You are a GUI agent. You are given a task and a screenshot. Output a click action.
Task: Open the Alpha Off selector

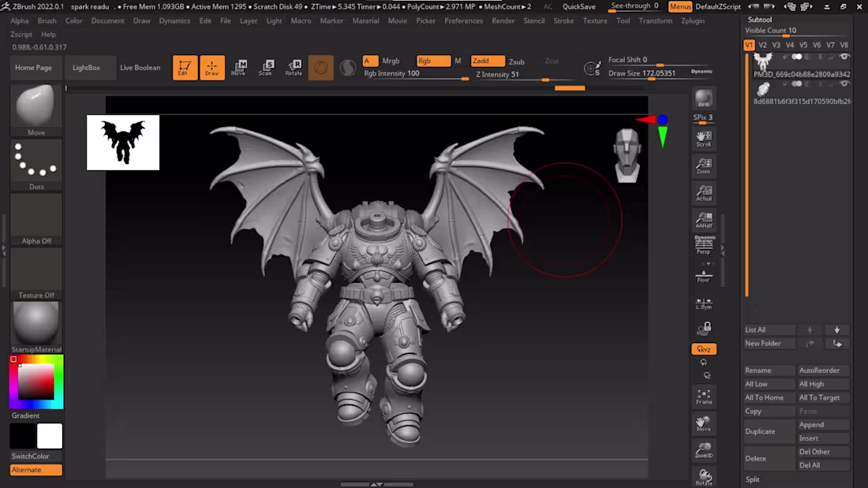[x=36, y=218]
